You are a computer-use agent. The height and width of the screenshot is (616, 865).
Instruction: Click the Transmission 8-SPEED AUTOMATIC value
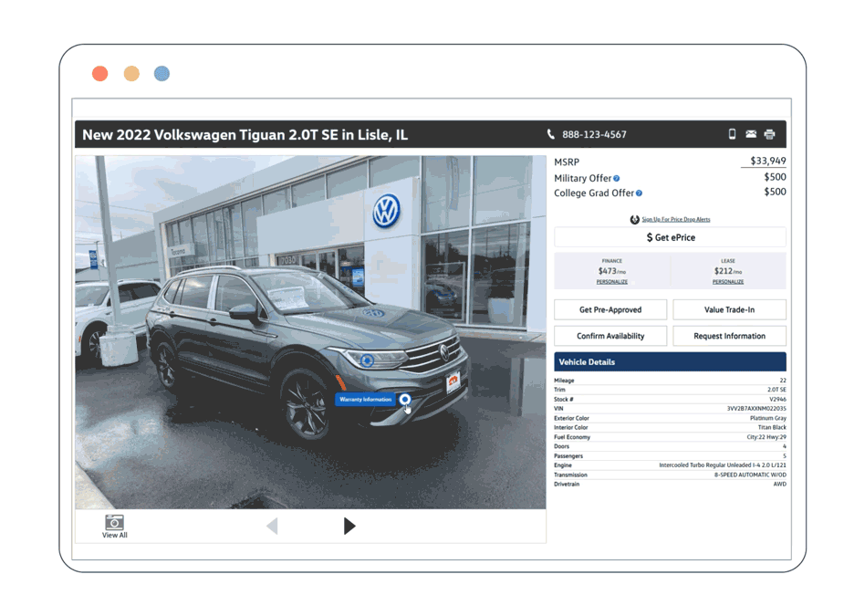(x=750, y=475)
